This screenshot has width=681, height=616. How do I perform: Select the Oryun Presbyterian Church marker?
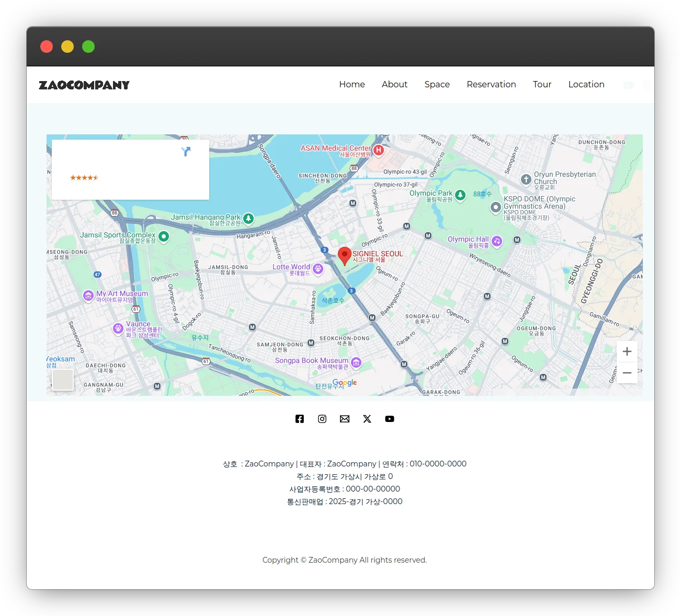(526, 179)
